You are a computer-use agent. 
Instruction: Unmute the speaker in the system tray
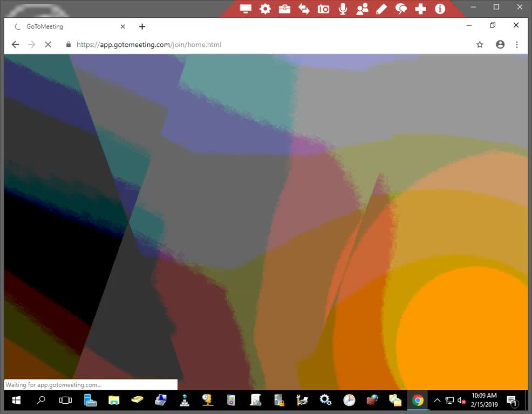click(x=461, y=401)
